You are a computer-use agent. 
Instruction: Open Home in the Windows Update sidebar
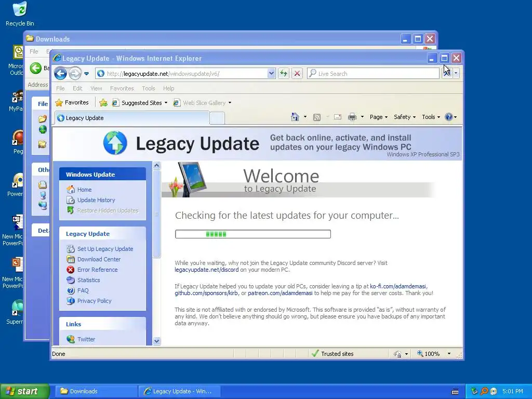(x=85, y=190)
